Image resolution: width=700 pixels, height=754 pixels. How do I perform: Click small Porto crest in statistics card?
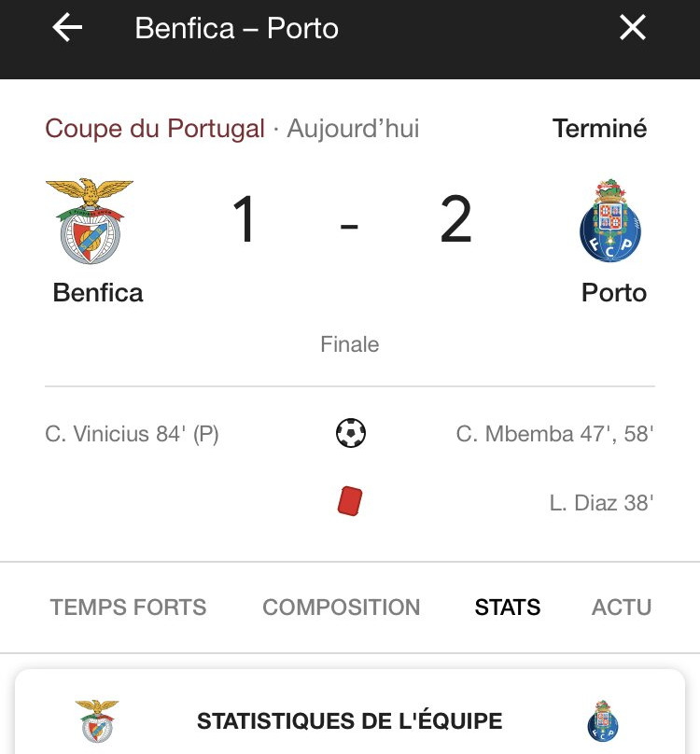tap(603, 720)
